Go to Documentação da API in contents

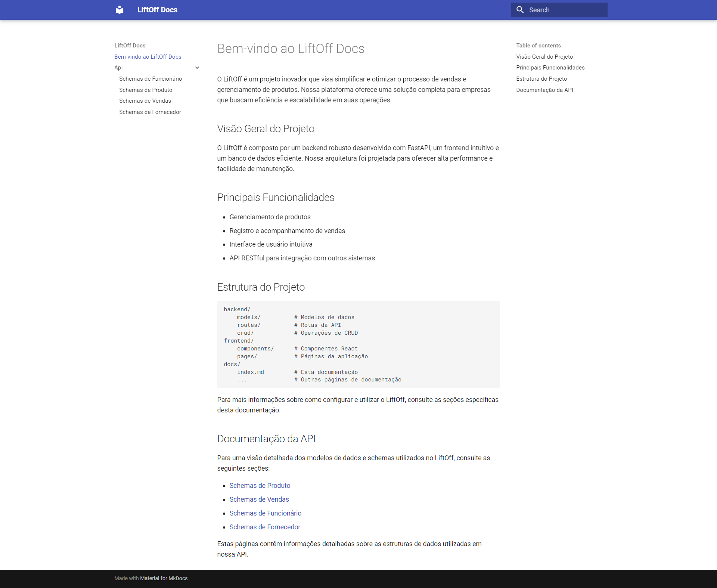(x=544, y=90)
